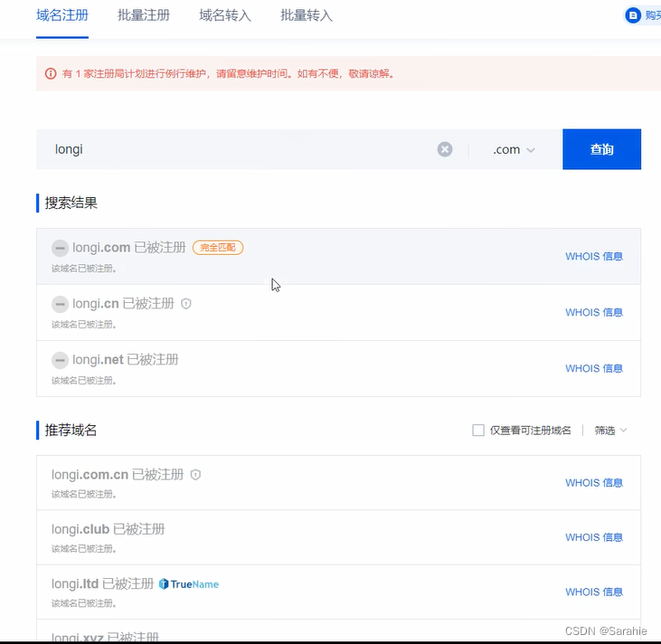This screenshot has height=644, width=661.
Task: Open WHOIS 信息 for longi.club
Action: pyautogui.click(x=594, y=537)
